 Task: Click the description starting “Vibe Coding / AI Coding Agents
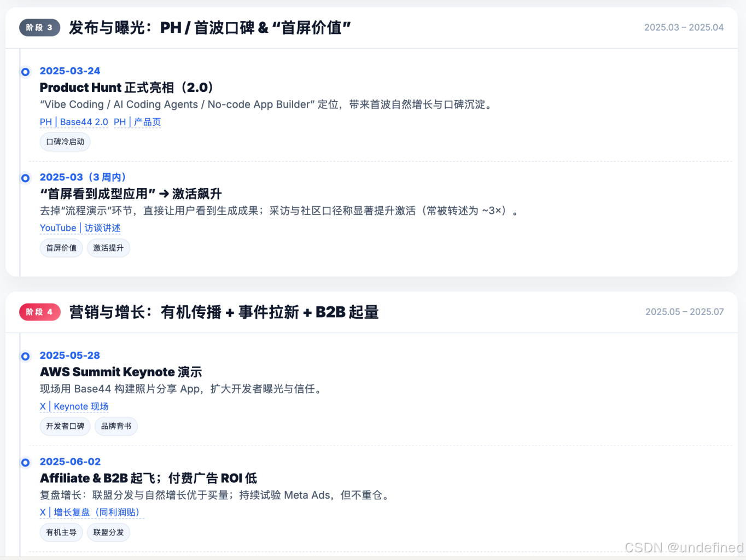click(267, 104)
